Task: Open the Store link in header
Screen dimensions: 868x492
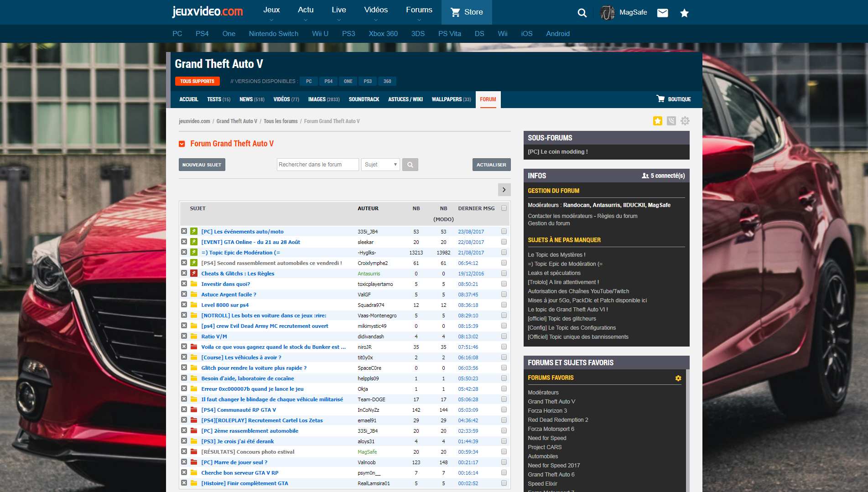Action: (467, 12)
